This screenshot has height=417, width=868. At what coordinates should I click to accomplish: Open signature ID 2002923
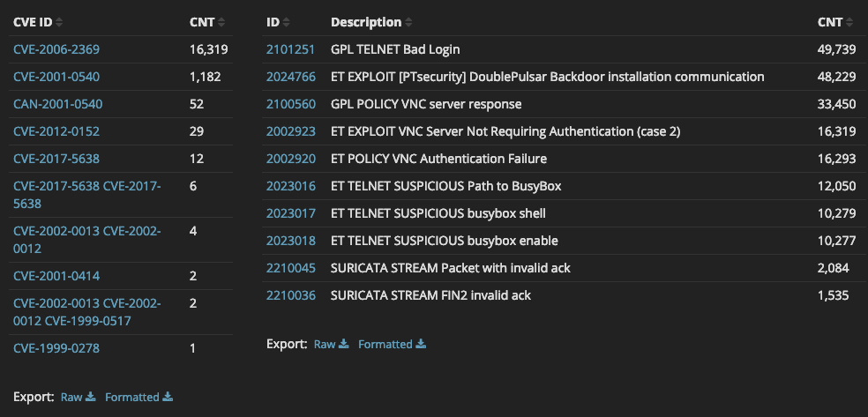point(290,131)
